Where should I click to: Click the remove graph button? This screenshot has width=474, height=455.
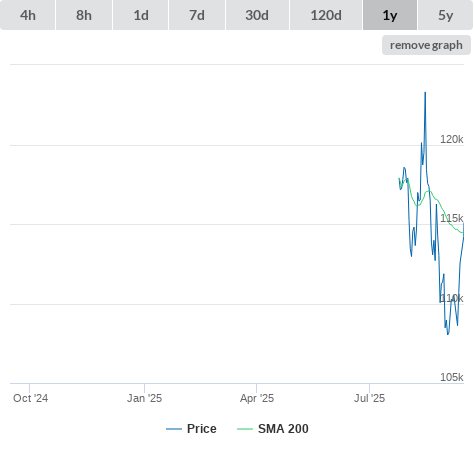(x=426, y=45)
